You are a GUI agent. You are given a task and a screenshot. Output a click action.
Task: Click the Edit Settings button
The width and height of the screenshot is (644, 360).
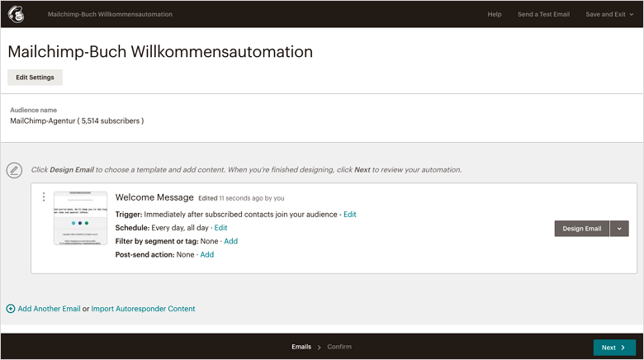(x=35, y=78)
